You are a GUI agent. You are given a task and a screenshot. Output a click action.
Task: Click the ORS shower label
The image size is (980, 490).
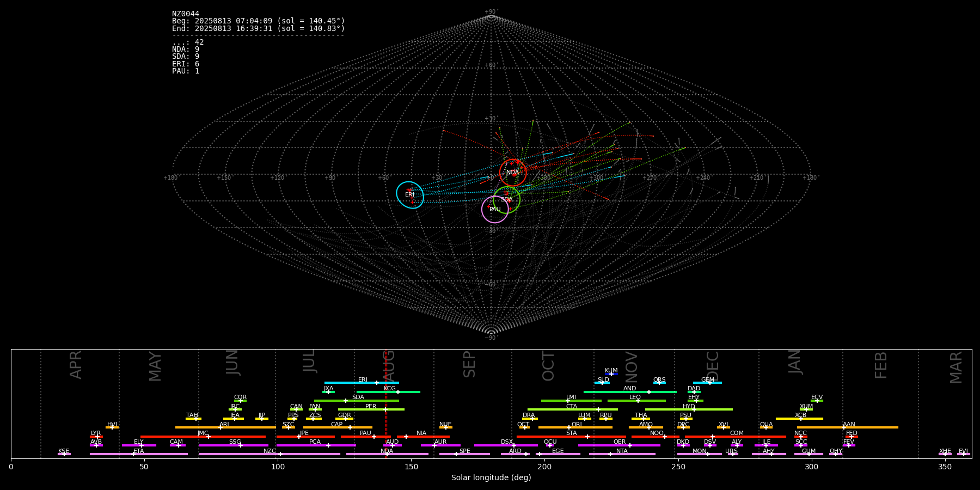659,380
